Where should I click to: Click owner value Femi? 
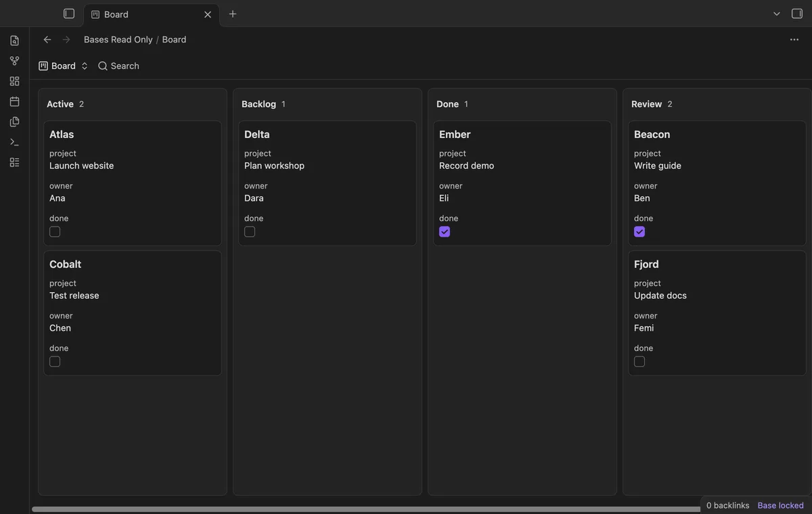tap(644, 328)
